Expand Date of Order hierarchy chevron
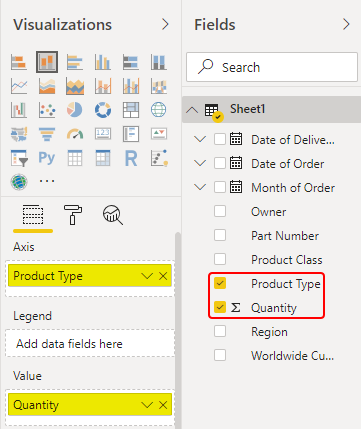This screenshot has height=429, width=361. [200, 163]
